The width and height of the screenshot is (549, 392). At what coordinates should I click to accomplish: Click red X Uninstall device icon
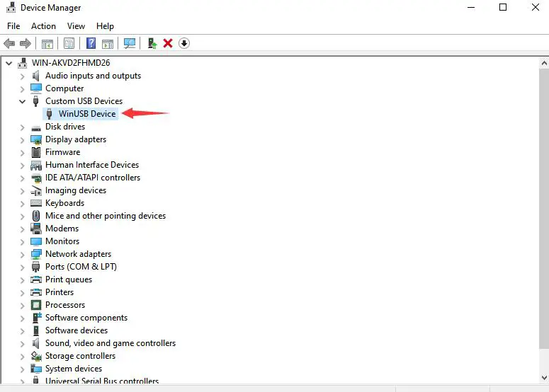[168, 43]
